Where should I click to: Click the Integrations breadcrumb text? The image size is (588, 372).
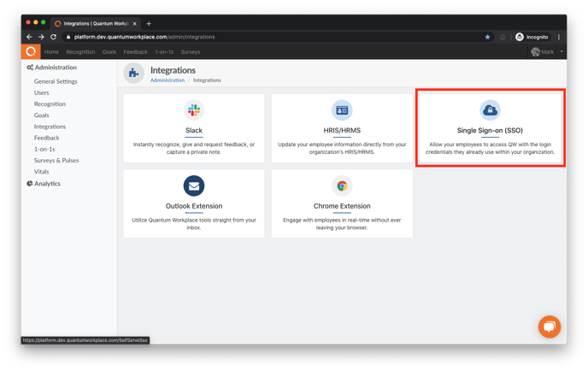point(207,80)
